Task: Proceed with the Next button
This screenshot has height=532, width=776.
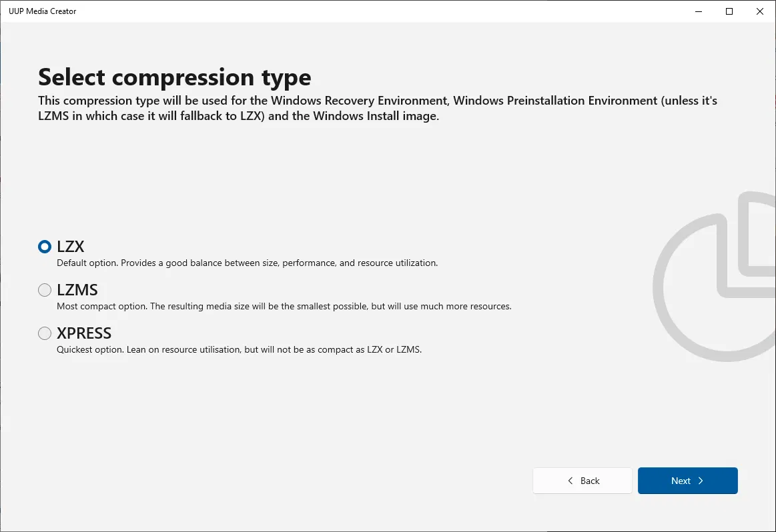Action: (x=687, y=481)
